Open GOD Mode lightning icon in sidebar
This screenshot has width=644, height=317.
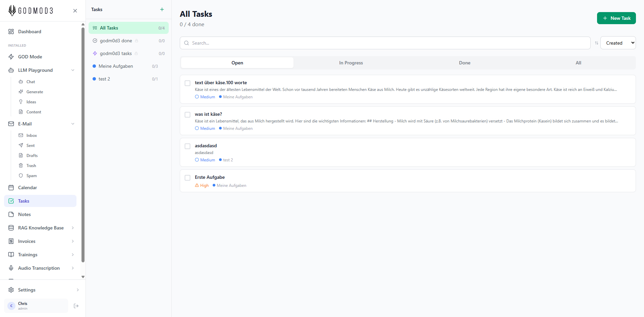coord(11,57)
